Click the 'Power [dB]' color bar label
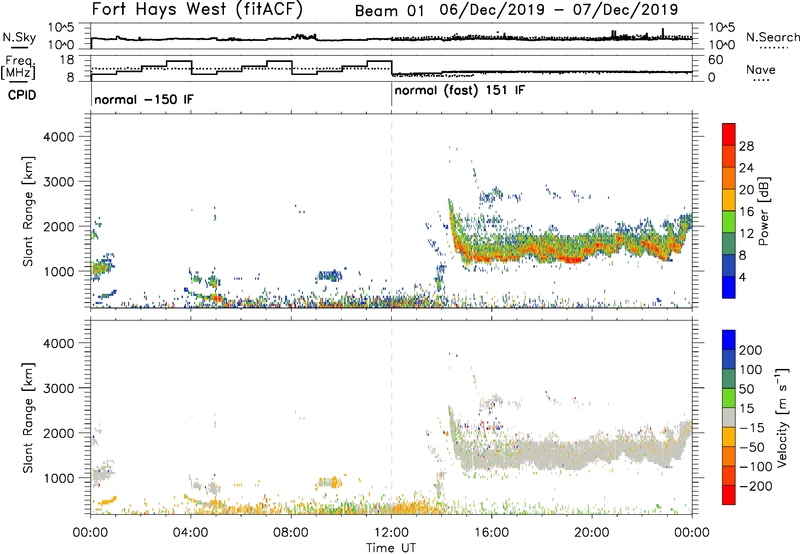The height and width of the screenshot is (554, 800). (764, 211)
